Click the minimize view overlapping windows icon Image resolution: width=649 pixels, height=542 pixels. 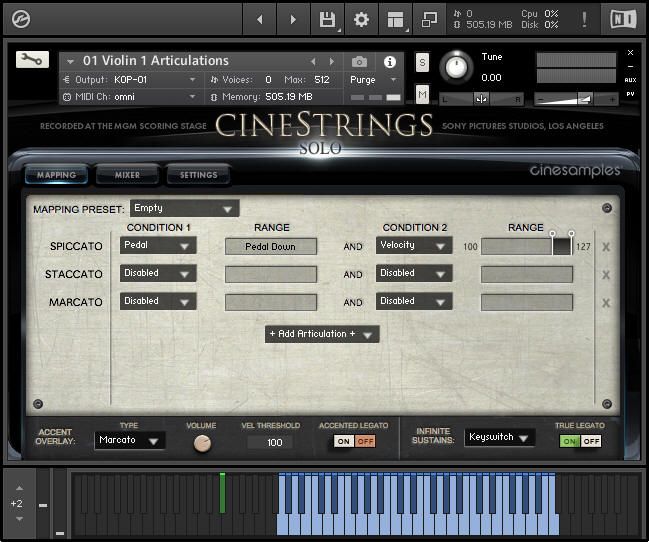429,19
